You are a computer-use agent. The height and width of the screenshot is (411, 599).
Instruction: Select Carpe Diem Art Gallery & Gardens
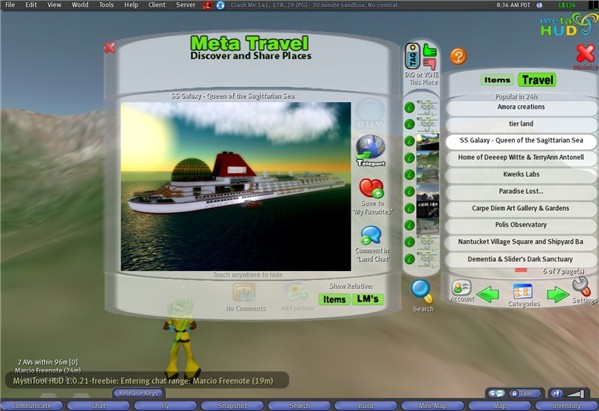pyautogui.click(x=521, y=209)
